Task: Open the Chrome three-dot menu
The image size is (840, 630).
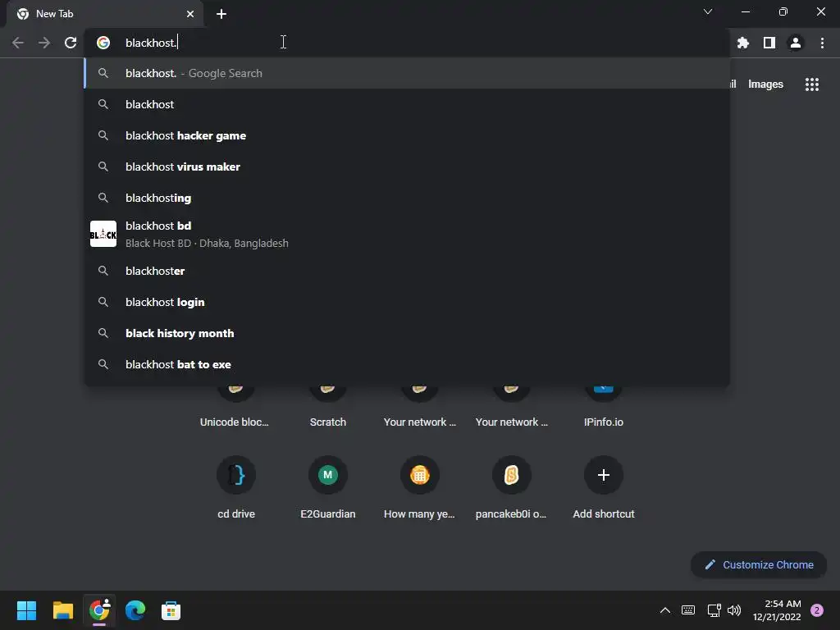Action: click(x=822, y=43)
